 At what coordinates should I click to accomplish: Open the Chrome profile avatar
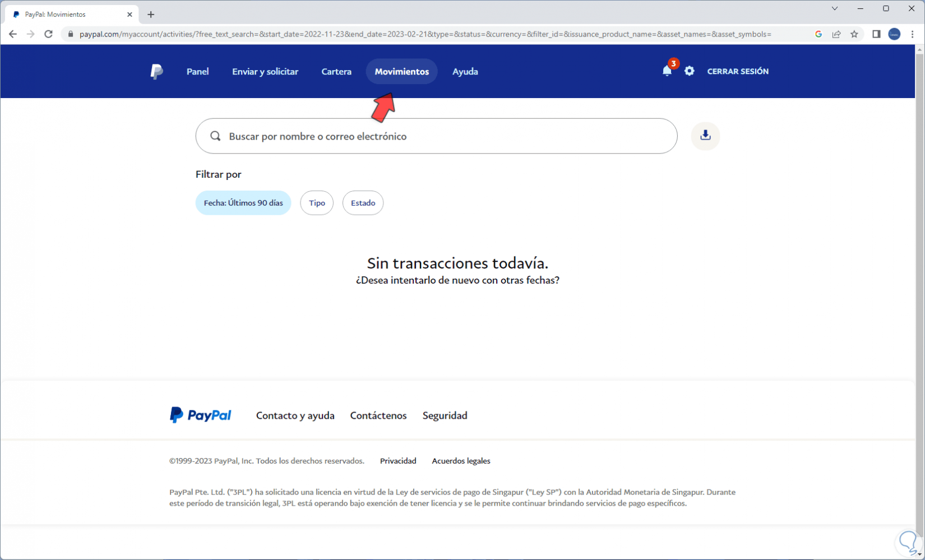(894, 34)
